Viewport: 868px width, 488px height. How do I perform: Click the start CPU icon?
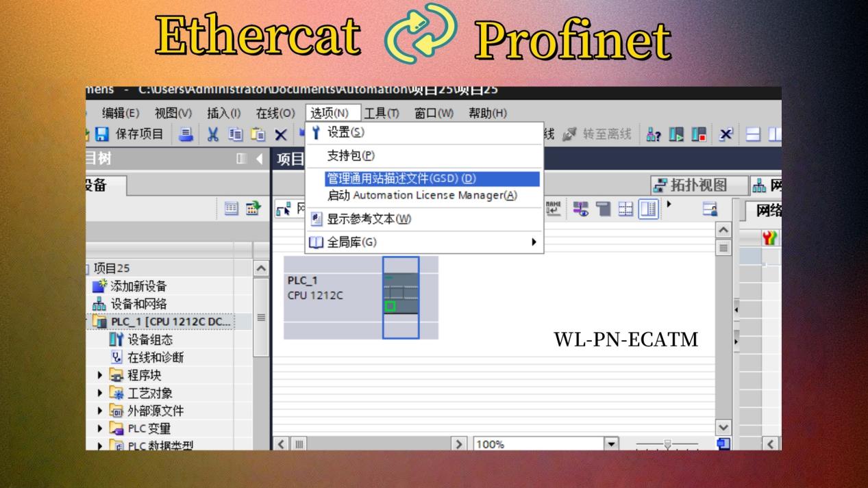(x=676, y=134)
